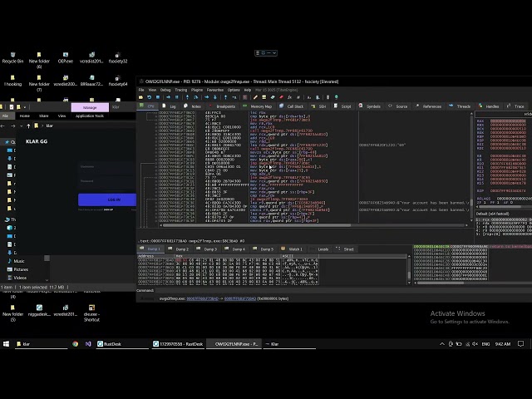Switch to the Dump 2 tab
The height and width of the screenshot is (399, 532).
tap(179, 249)
